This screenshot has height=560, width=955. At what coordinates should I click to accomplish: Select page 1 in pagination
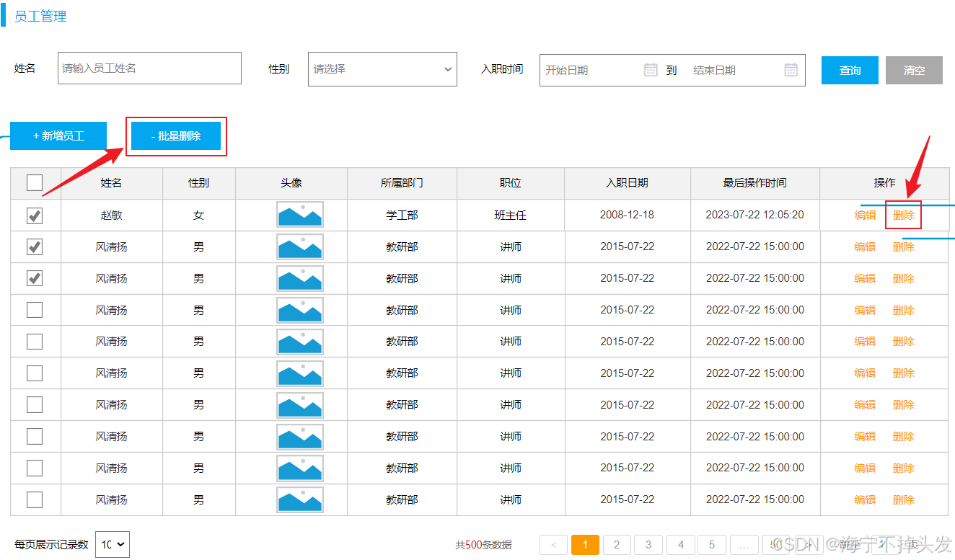585,545
